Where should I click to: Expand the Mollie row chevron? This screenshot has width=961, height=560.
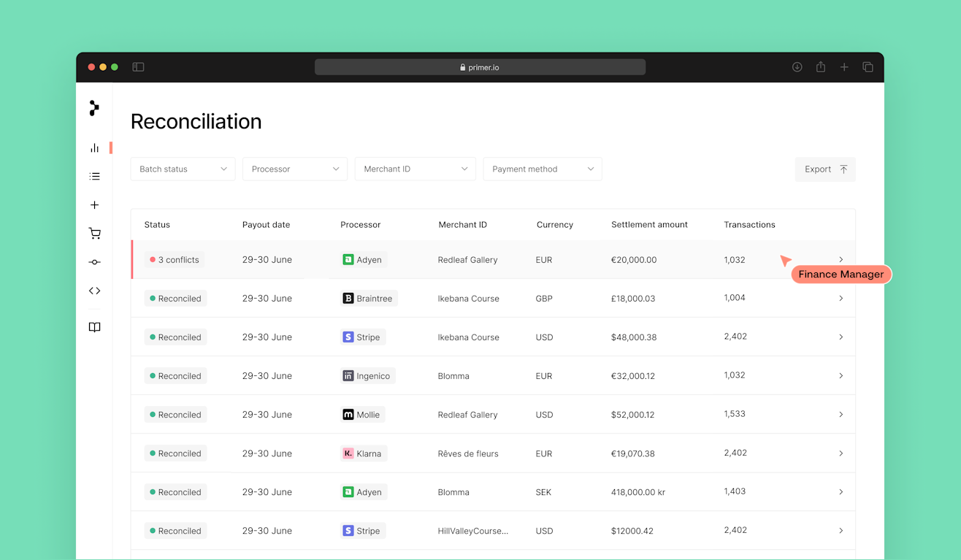(x=841, y=415)
